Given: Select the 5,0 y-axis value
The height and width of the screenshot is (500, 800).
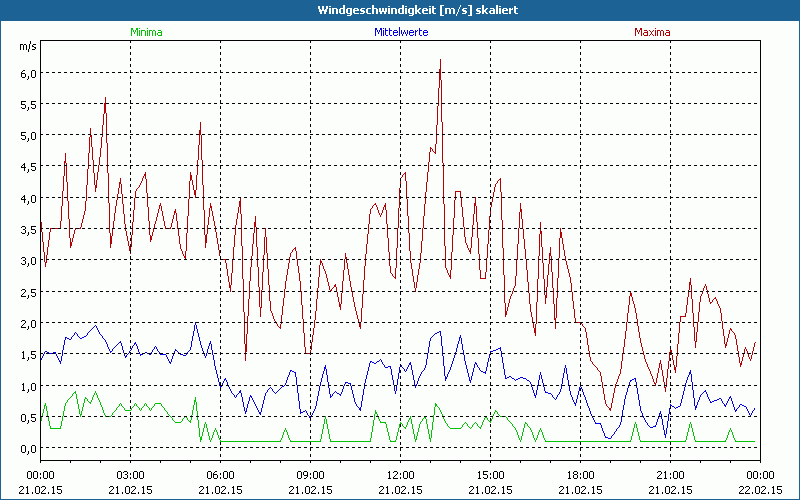Looking at the screenshot, I should 27,135.
